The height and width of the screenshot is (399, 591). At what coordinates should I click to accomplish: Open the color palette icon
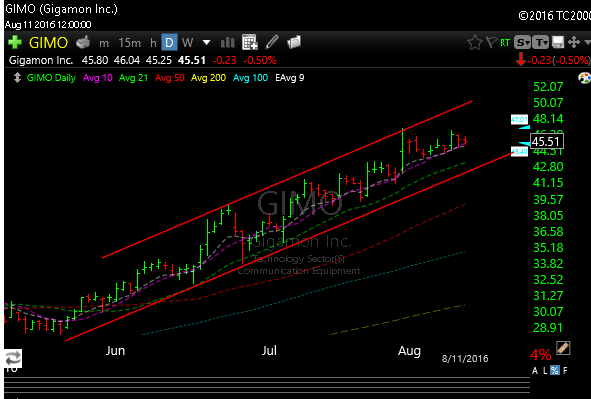(584, 78)
